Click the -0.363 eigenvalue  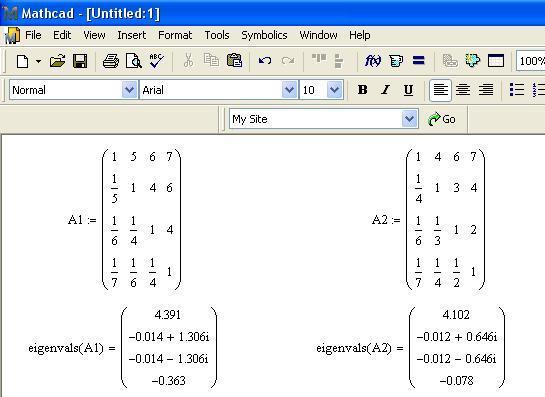169,381
